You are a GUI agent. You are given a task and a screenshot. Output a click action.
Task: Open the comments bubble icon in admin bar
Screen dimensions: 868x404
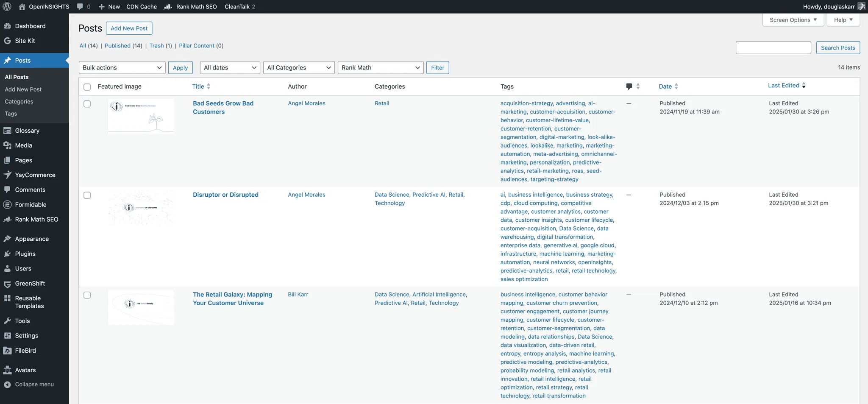click(x=80, y=6)
